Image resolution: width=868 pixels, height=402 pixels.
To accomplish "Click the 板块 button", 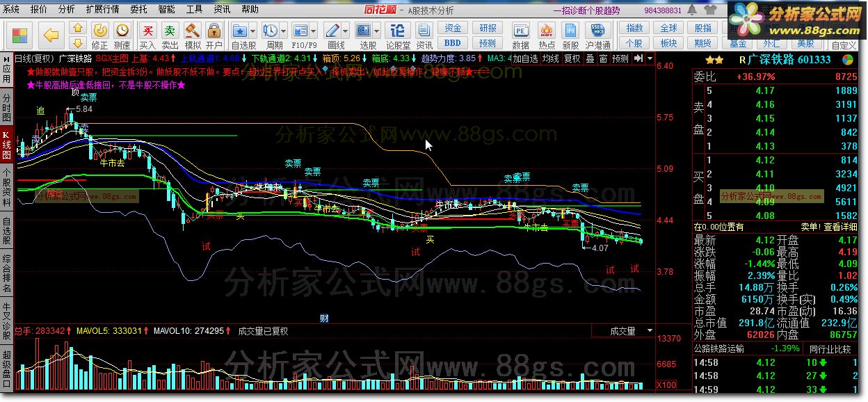I will coord(668,43).
